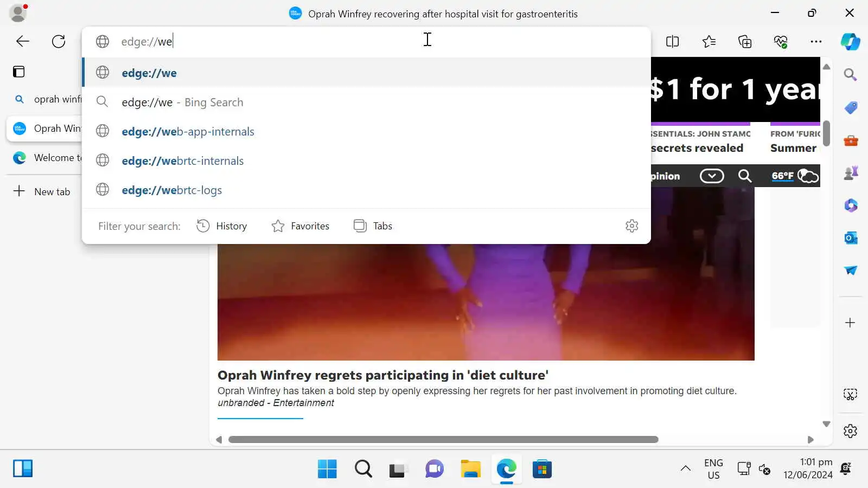The image size is (868, 488).
Task: Open the Windows Start menu
Action: [x=327, y=469]
